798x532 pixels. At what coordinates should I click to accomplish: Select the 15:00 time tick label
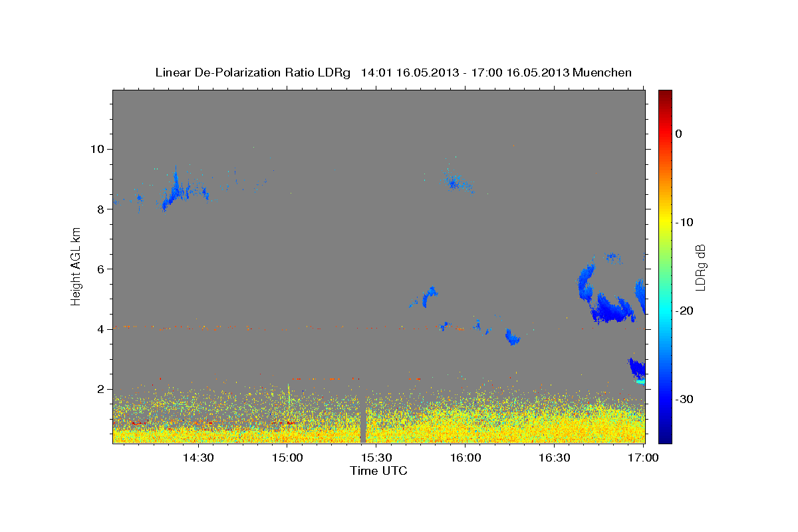[x=287, y=458]
